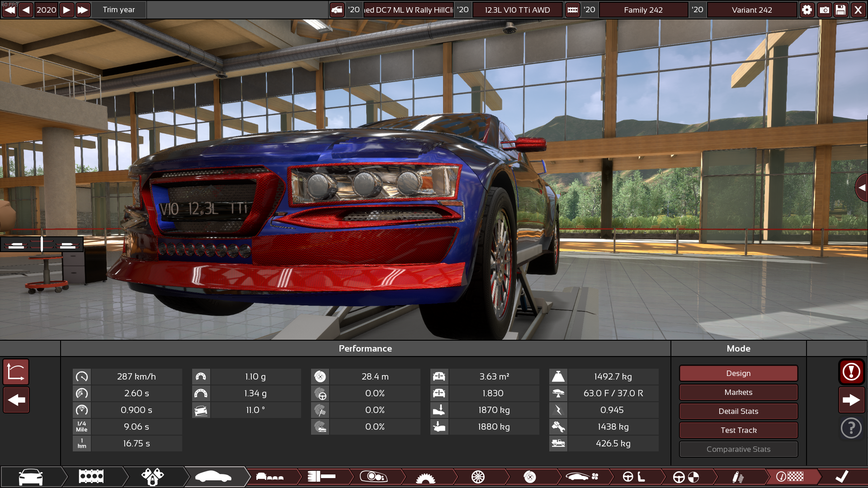The image size is (868, 488).
Task: Save the design with floppy disk icon
Action: (x=841, y=9)
